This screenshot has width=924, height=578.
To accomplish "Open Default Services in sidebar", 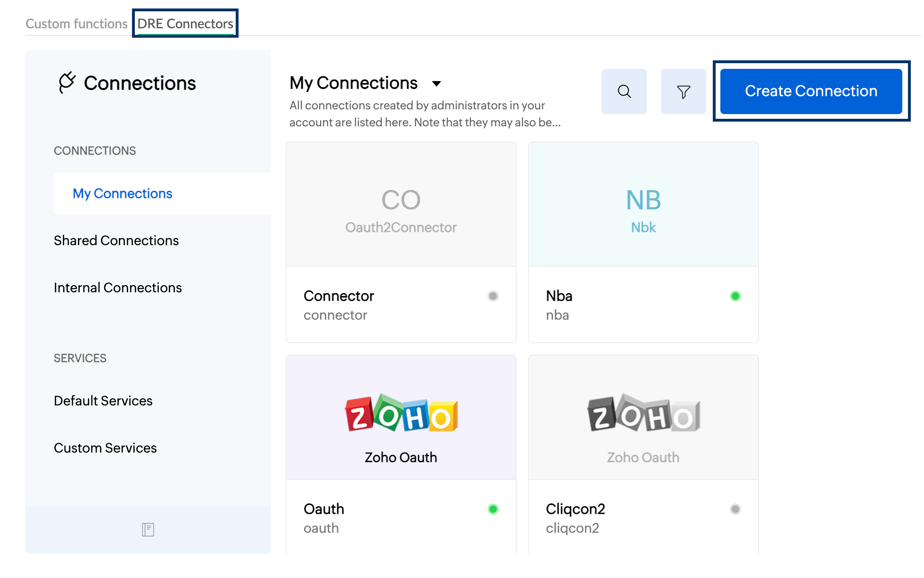I will click(103, 401).
